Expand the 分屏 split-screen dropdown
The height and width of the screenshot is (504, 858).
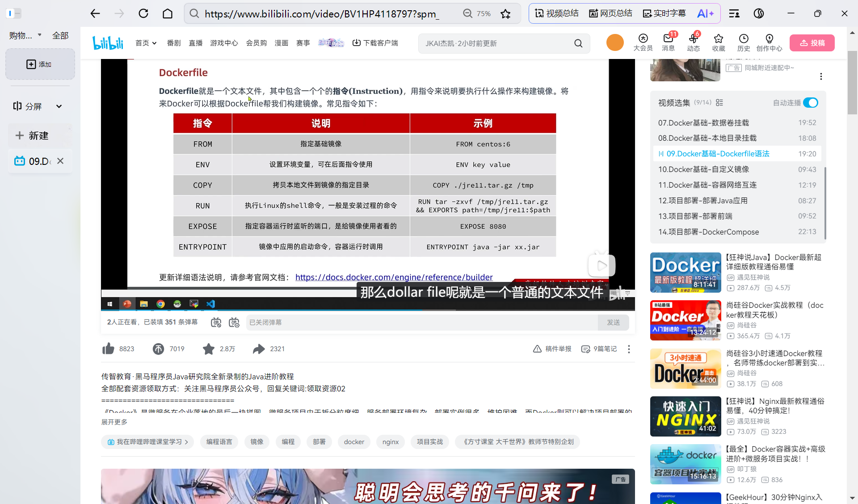point(59,106)
